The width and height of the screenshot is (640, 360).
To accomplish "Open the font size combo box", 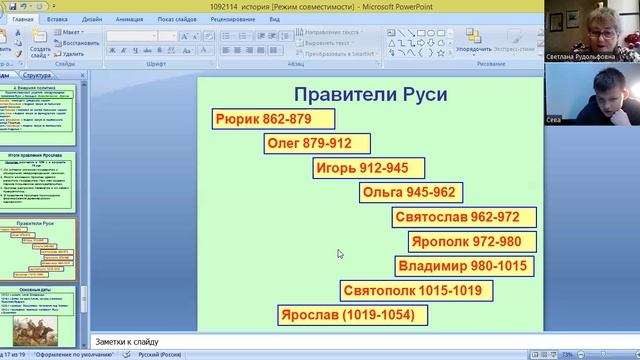I will click(x=168, y=36).
